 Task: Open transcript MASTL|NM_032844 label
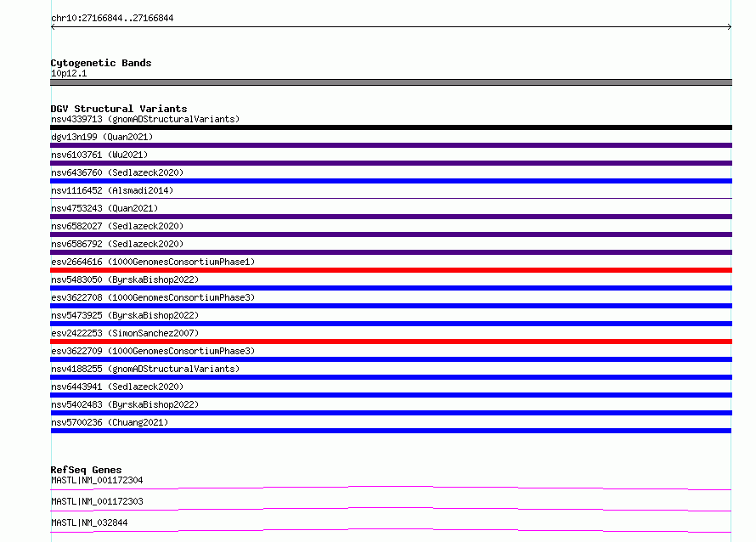[x=89, y=522]
